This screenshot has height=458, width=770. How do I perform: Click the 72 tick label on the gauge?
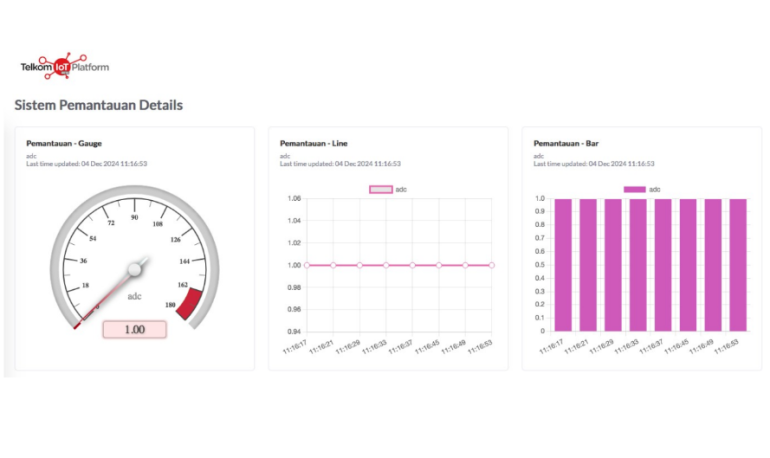(111, 223)
